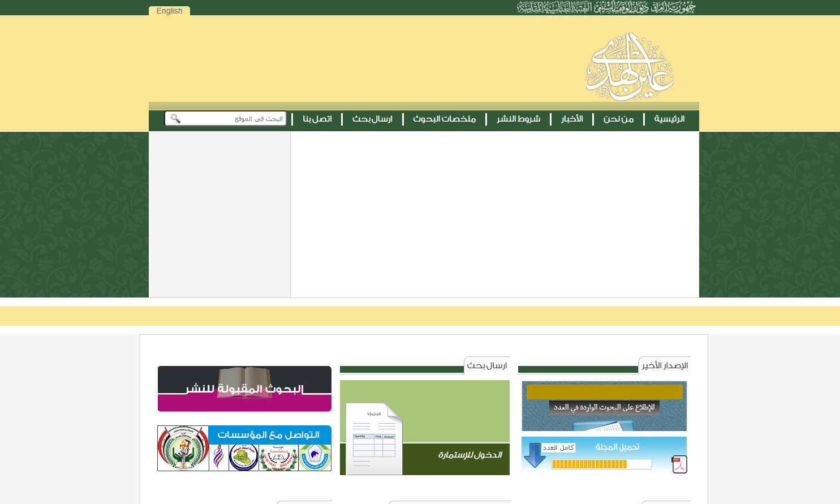840x504 pixels.
Task: Click the الدخول للإستمارة form entry button
Action: click(x=469, y=455)
